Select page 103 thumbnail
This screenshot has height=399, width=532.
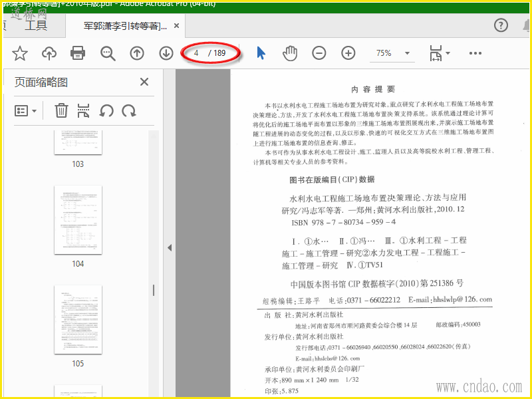pos(78,142)
